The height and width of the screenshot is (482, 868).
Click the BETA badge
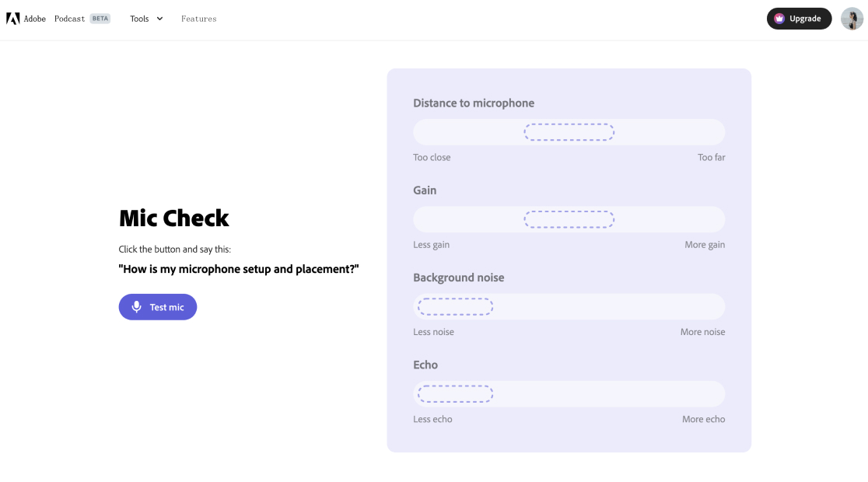(x=100, y=19)
